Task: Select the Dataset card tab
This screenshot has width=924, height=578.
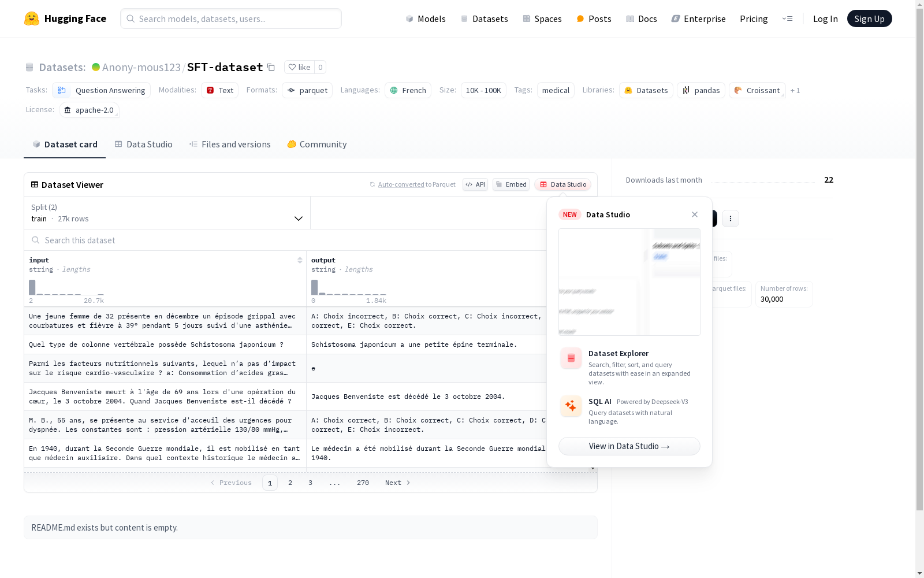Action: (65, 144)
